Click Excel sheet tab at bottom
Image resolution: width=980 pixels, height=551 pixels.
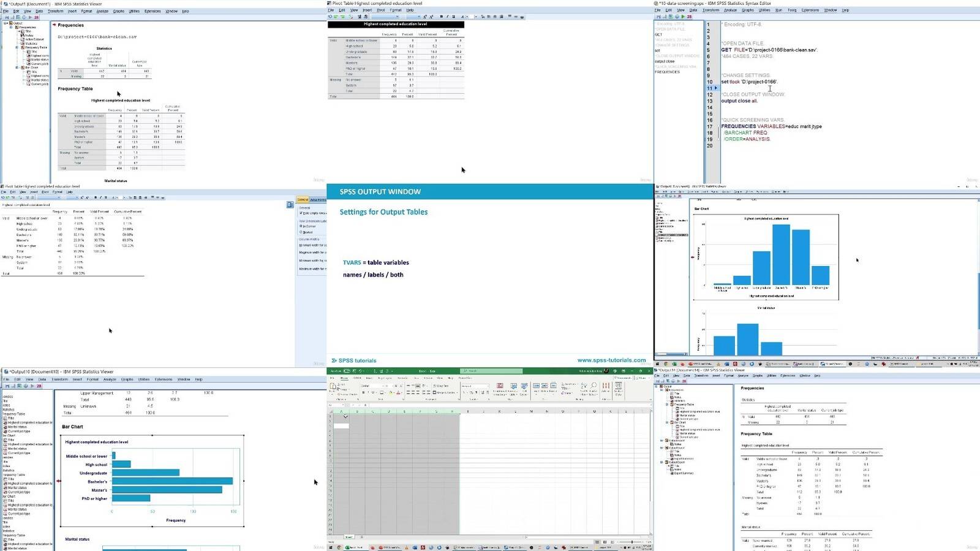(x=349, y=537)
